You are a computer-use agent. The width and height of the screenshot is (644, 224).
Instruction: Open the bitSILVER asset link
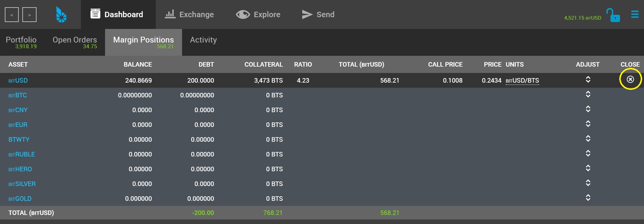pos(22,184)
